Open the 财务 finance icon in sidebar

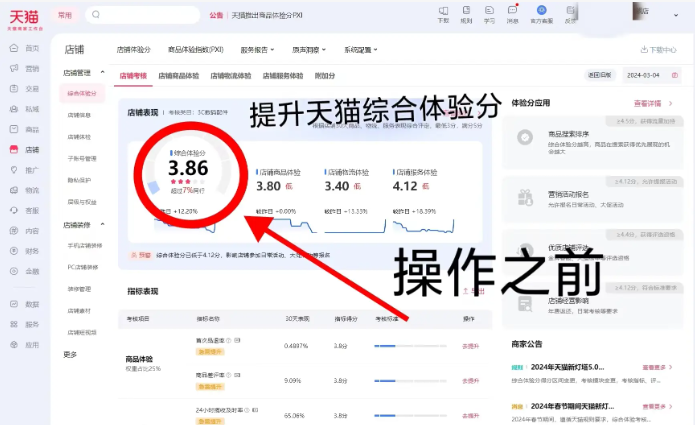pos(14,251)
